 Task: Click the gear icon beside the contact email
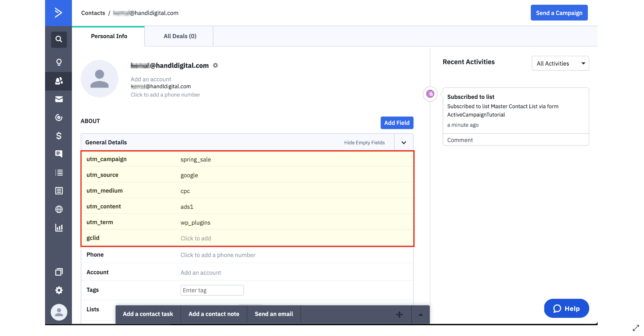click(x=215, y=65)
